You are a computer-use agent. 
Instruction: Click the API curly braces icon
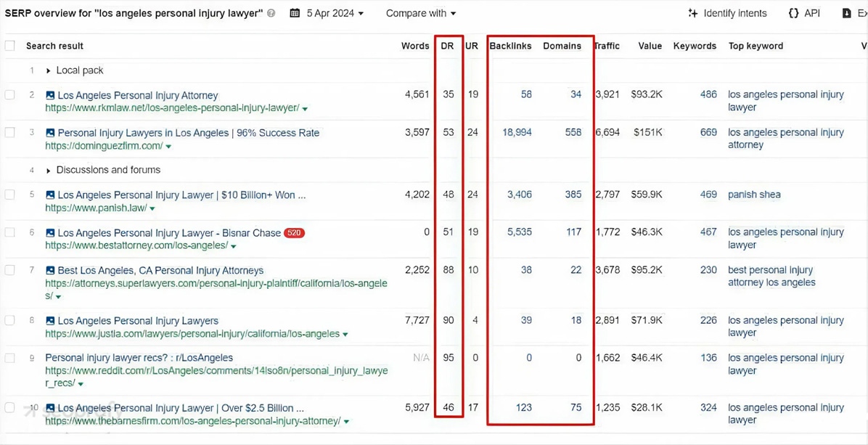click(793, 13)
